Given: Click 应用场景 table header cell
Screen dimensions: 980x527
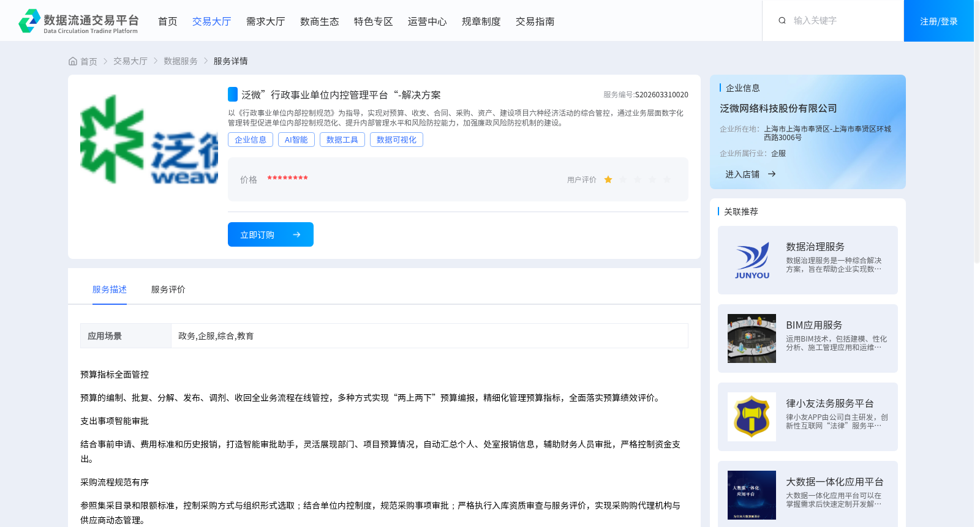Looking at the screenshot, I should tap(126, 336).
